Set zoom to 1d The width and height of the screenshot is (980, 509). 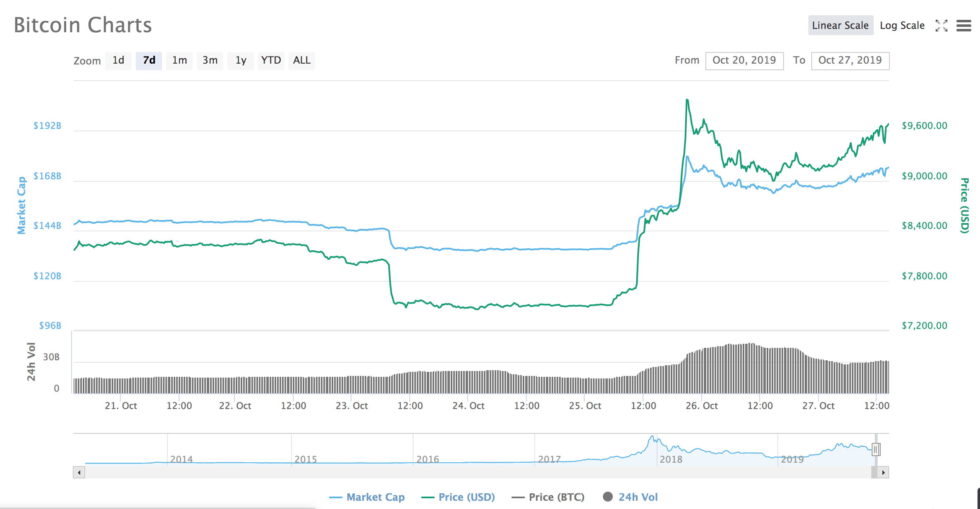point(118,60)
